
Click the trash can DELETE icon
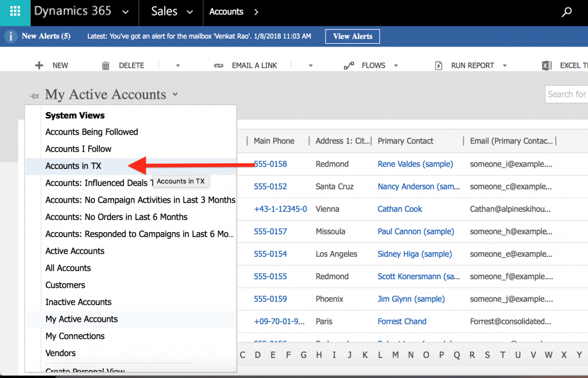click(x=106, y=65)
